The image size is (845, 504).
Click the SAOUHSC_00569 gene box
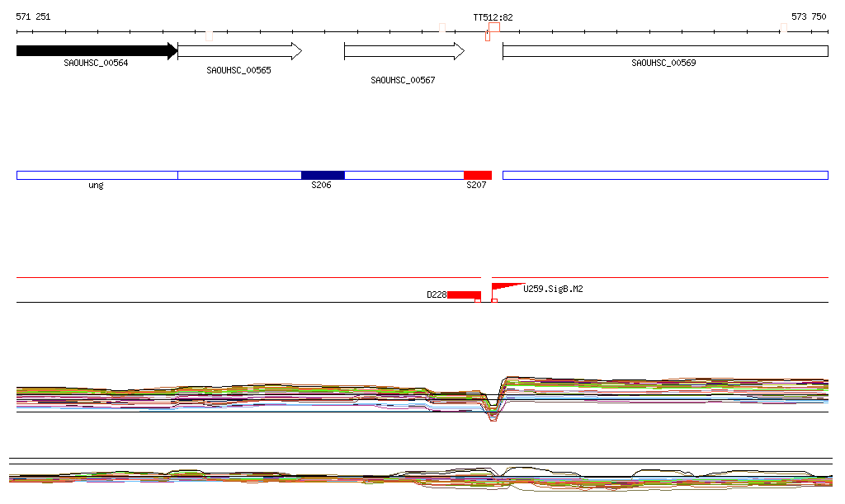coord(664,51)
